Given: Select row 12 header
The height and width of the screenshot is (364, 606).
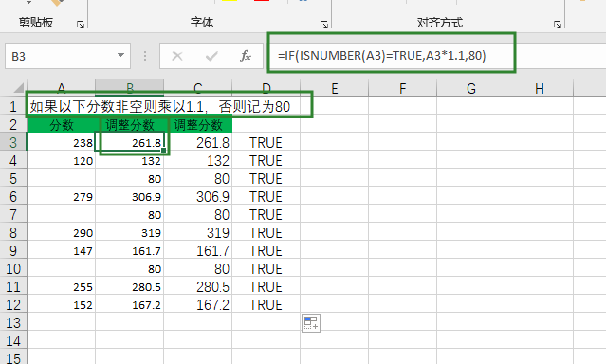Looking at the screenshot, I should [13, 305].
